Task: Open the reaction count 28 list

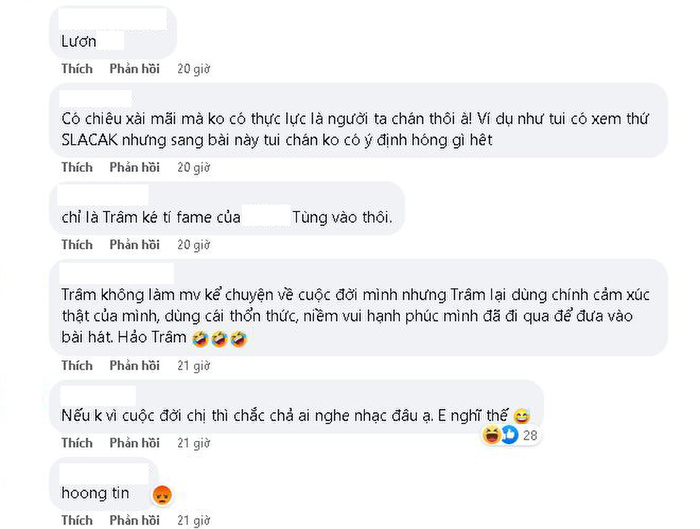Action: pos(530,436)
